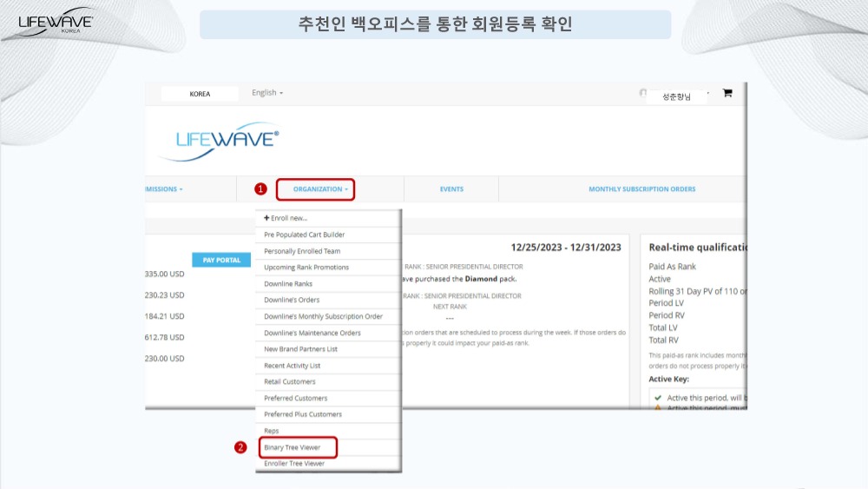The width and height of the screenshot is (868, 489).
Task: Go to the EVENTS tab
Action: click(451, 189)
